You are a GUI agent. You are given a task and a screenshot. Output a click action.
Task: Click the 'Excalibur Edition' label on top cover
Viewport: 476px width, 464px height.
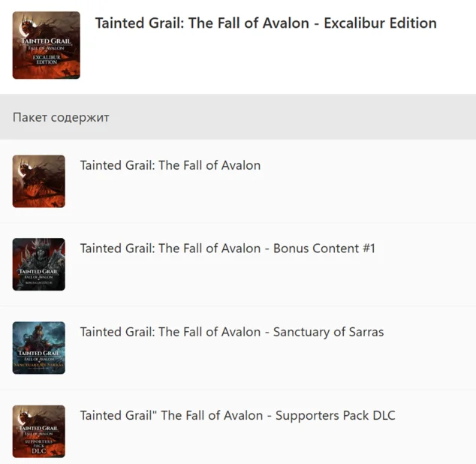[x=47, y=59]
